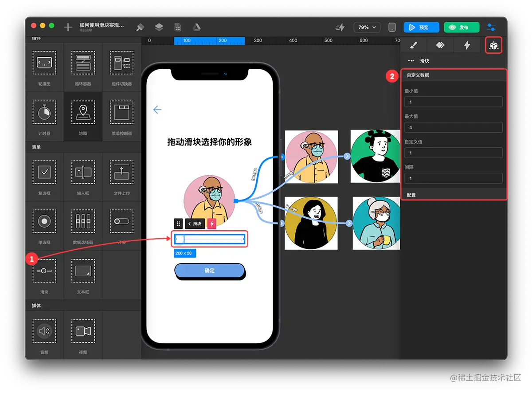Switch to the diamond states tab
This screenshot has width=532, height=393.
click(x=440, y=45)
